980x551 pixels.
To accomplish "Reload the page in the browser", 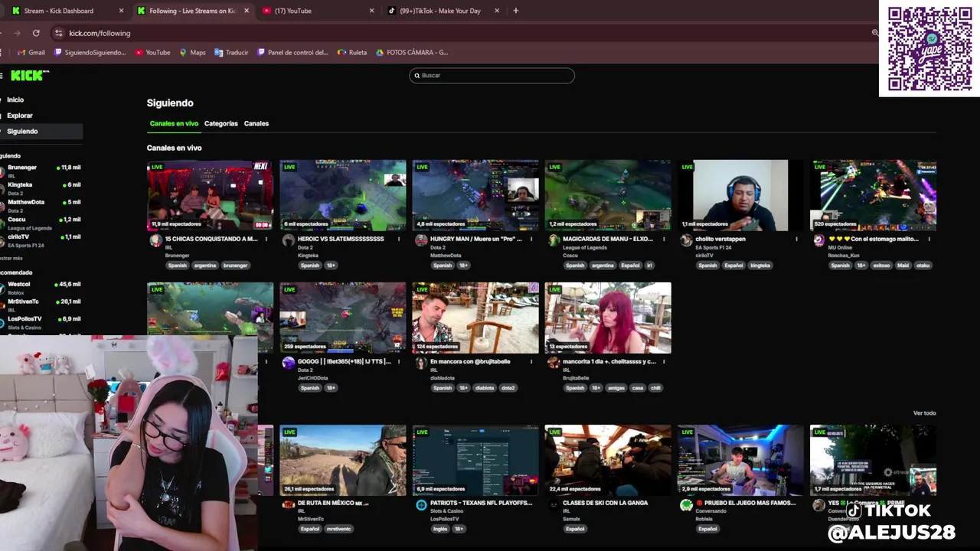I will [36, 33].
